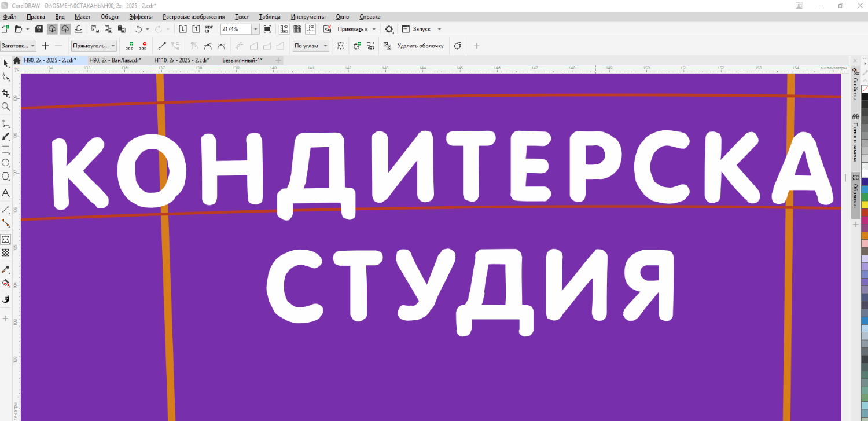
Task: Pick the yellow palette swatch
Action: 865,204
